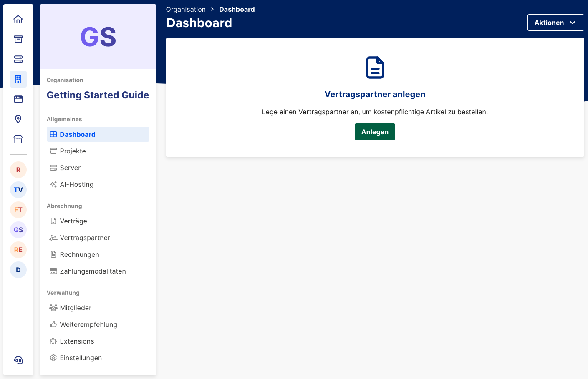The image size is (588, 379).
Task: Open the location pin icon
Action: coord(18,119)
